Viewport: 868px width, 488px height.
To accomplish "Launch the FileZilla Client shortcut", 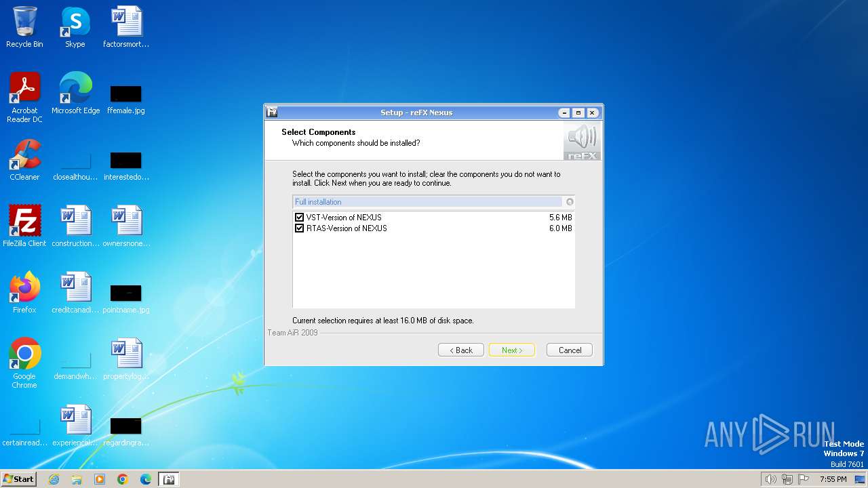I will pyautogui.click(x=24, y=226).
